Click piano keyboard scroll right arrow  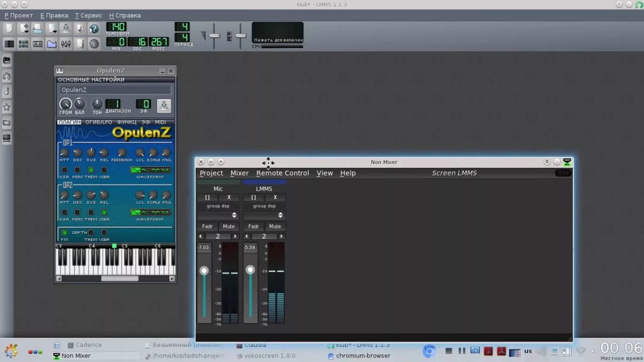click(x=172, y=279)
